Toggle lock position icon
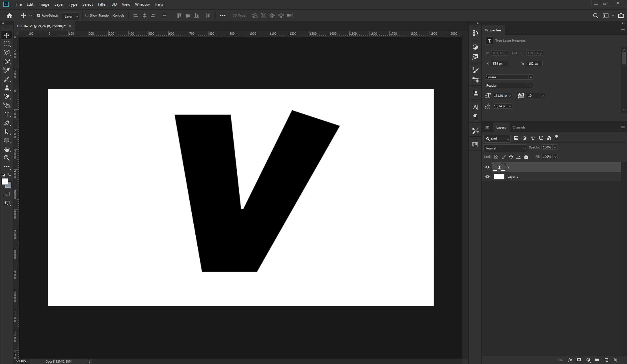Viewport: 627px width, 364px height. (x=511, y=157)
